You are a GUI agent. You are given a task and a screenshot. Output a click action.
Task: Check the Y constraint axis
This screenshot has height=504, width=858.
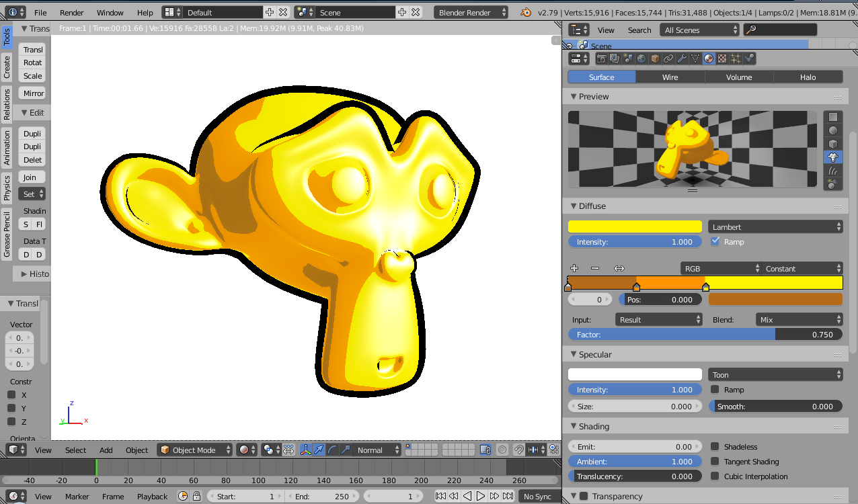pos(11,408)
